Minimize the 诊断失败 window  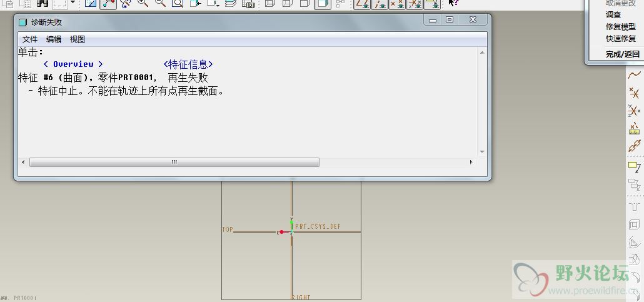click(433, 20)
